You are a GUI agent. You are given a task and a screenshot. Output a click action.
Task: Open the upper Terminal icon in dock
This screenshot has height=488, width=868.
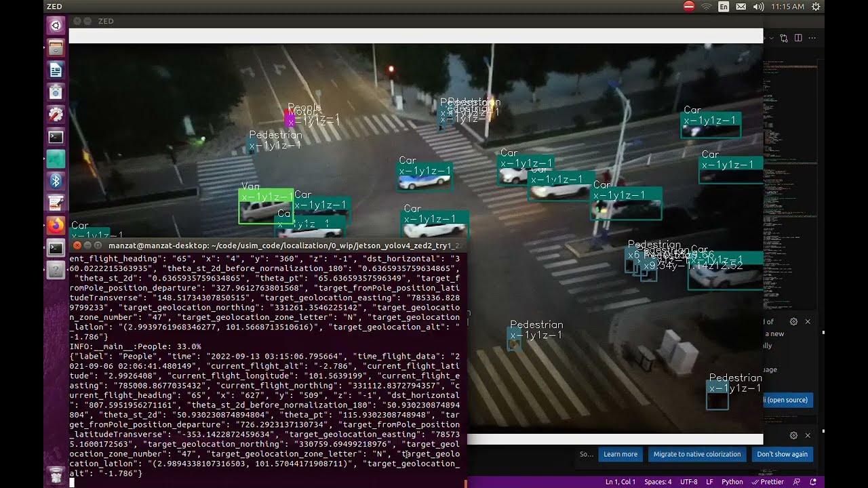[56, 136]
